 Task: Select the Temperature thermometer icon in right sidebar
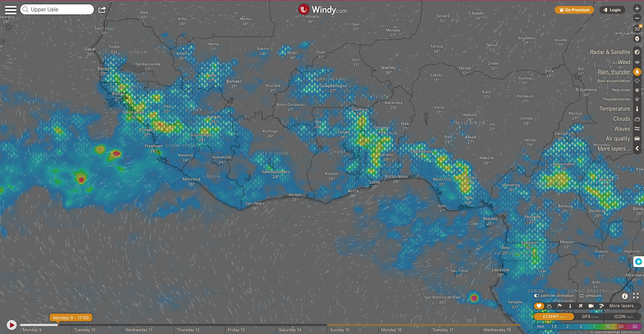click(x=637, y=109)
